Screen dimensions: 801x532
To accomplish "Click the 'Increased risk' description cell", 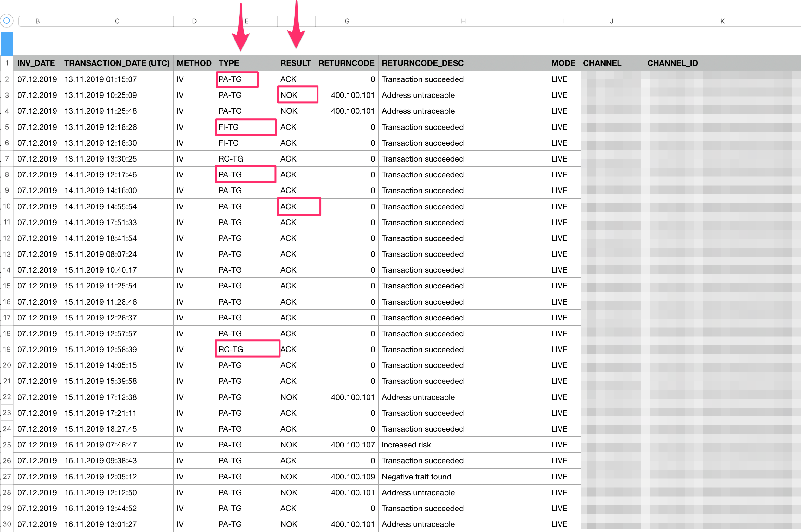I will click(x=406, y=445).
